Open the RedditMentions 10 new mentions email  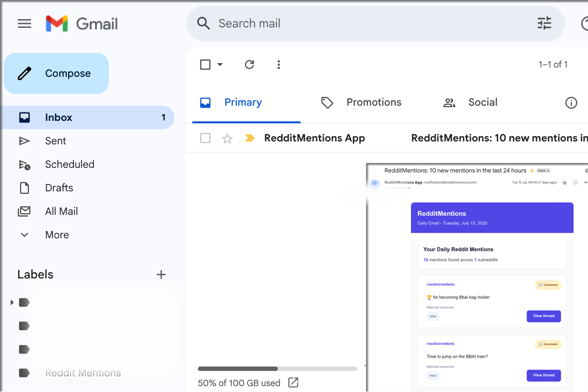[x=499, y=138]
